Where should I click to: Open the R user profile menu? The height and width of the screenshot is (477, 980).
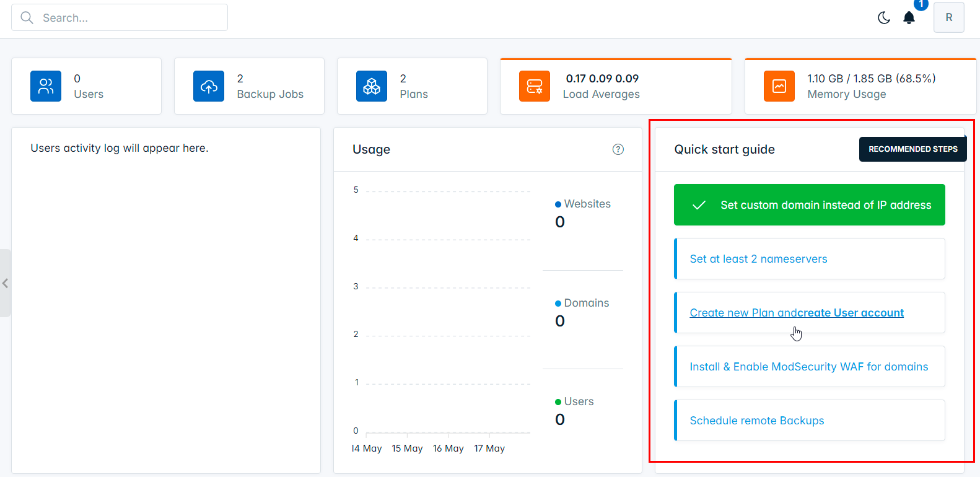pyautogui.click(x=948, y=18)
